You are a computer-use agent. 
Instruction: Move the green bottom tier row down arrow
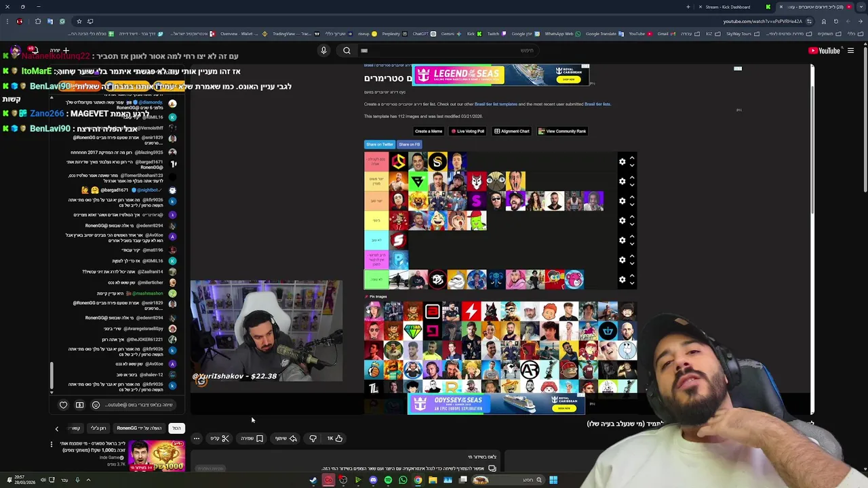pyautogui.click(x=632, y=283)
